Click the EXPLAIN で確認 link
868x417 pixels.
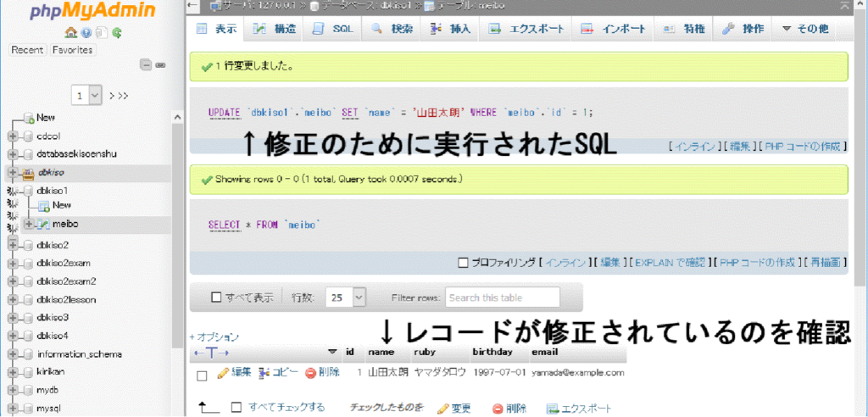click(x=670, y=263)
